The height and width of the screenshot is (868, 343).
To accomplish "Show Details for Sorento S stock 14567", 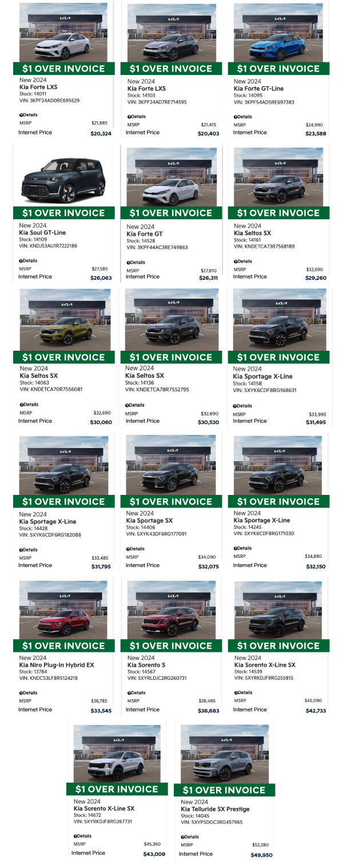I will (x=138, y=692).
